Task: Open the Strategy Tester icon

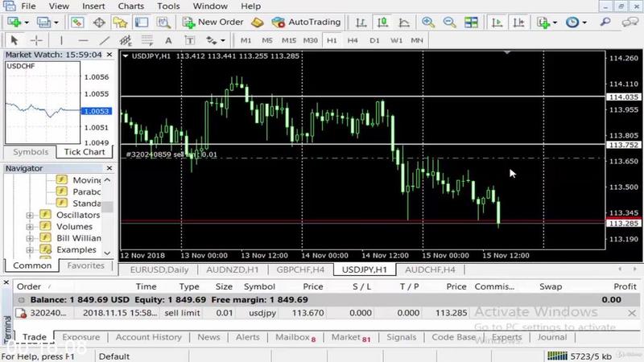Action: (x=163, y=23)
